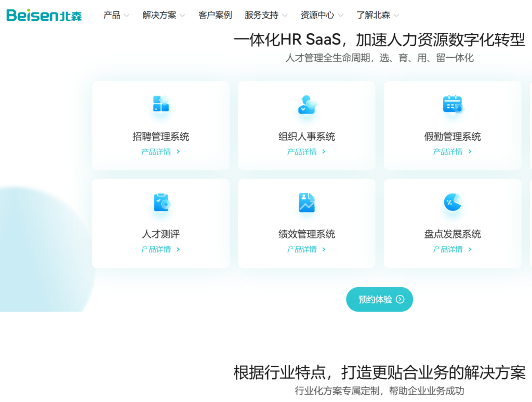Open 产品详情 link under 绩效管理系统
This screenshot has height=402, width=532.
(307, 249)
